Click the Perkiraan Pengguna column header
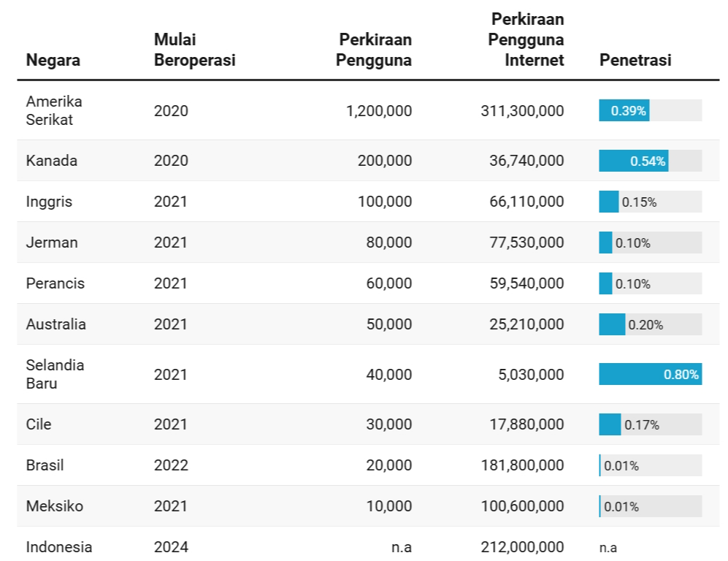Screen dimensions: 728x561 tap(373, 50)
